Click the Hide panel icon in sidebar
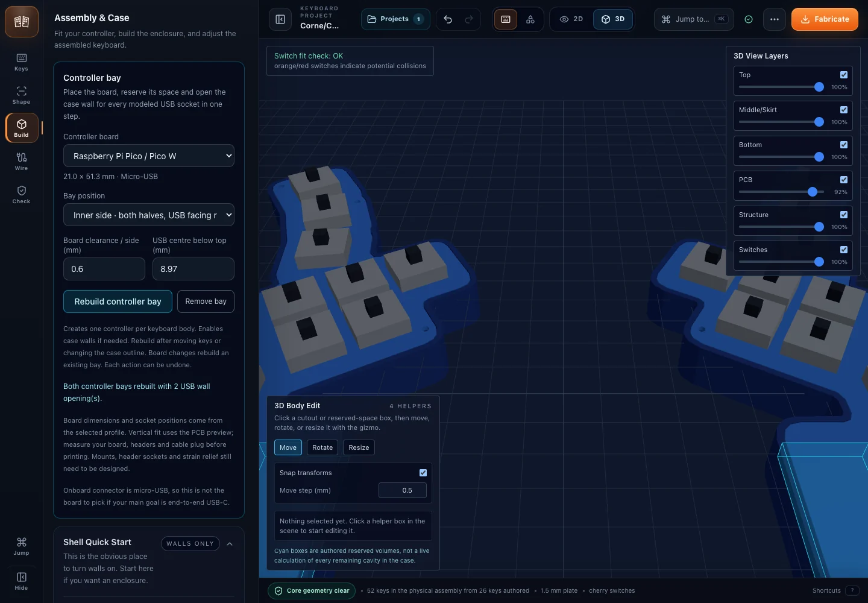Viewport: 868px width, 603px height. 21,581
